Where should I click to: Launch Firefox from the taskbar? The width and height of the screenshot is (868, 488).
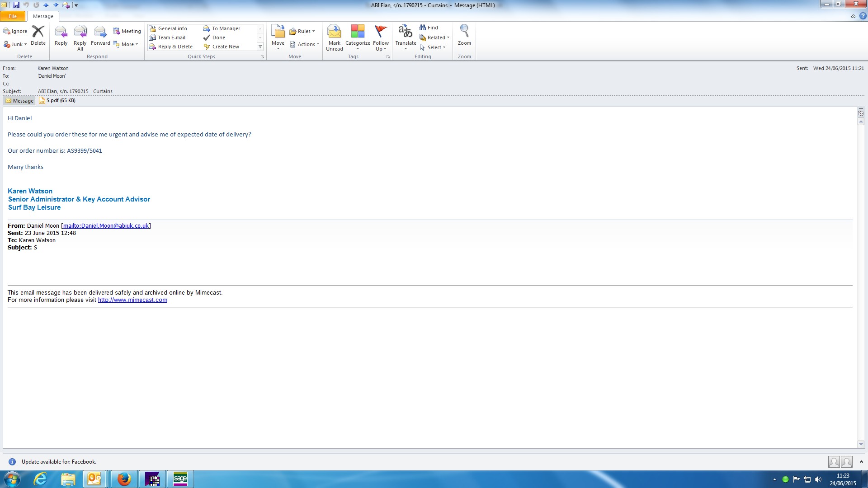pos(124,479)
